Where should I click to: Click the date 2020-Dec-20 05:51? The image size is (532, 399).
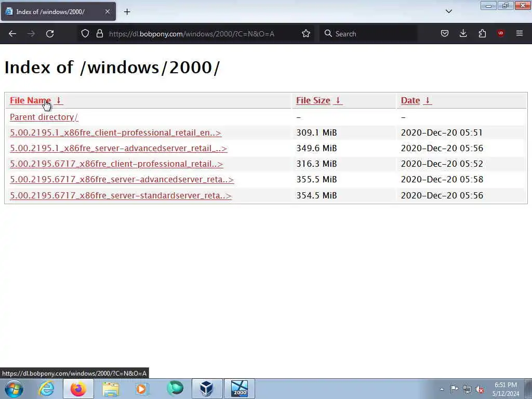coord(442,132)
